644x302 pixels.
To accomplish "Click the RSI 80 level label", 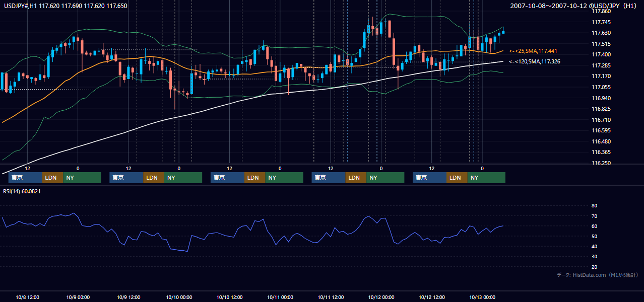I will point(594,206).
